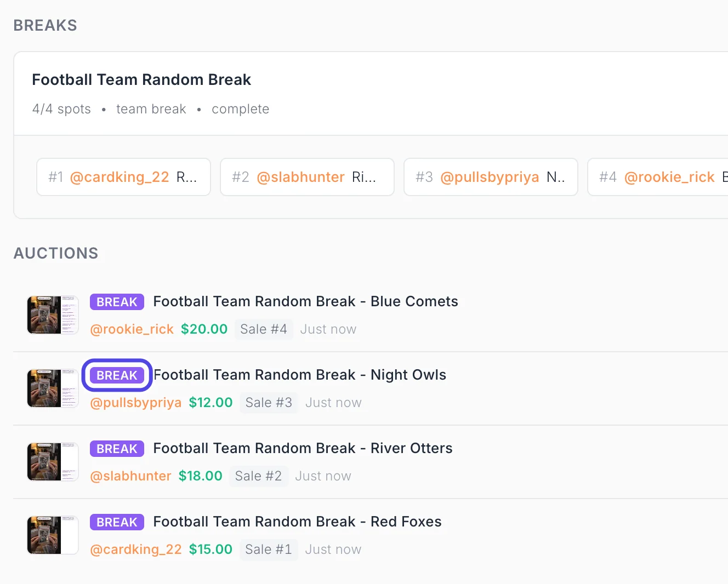
Task: Select spot #2 @slabhunter chip
Action: [x=307, y=177]
